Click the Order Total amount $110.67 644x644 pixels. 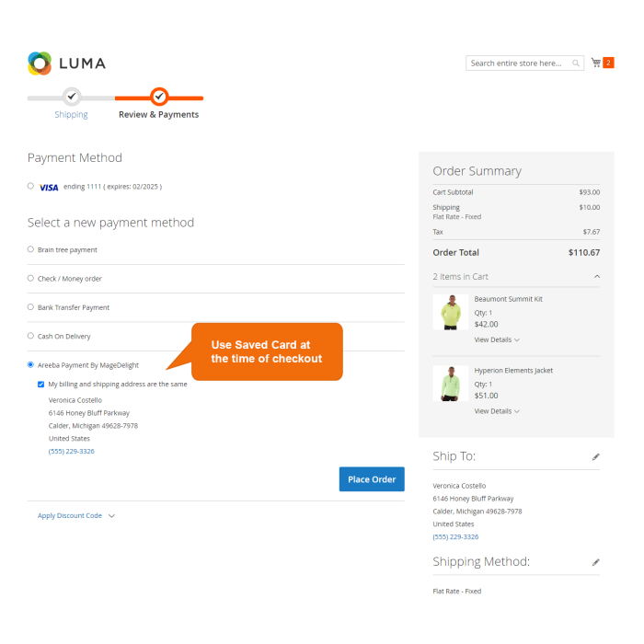(x=584, y=253)
